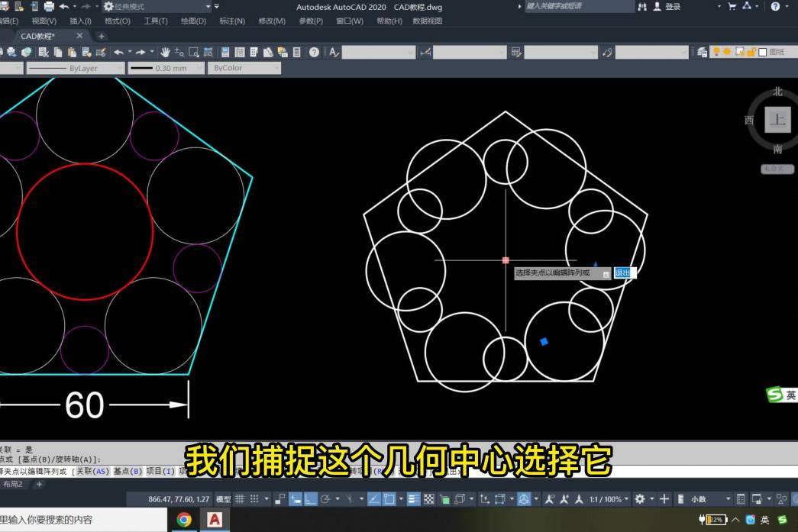Select the Pan hand tool
Screen dimensions: 798x532
tap(165, 52)
